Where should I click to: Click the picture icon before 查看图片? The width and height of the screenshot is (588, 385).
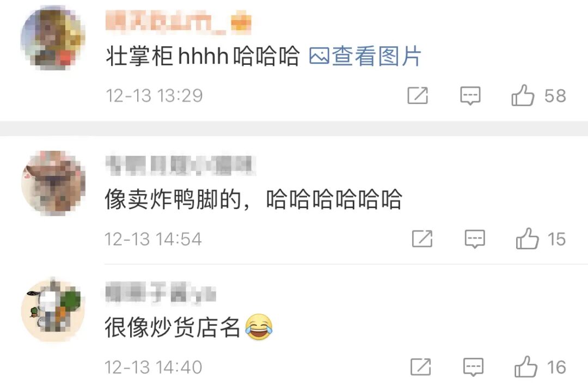[319, 57]
